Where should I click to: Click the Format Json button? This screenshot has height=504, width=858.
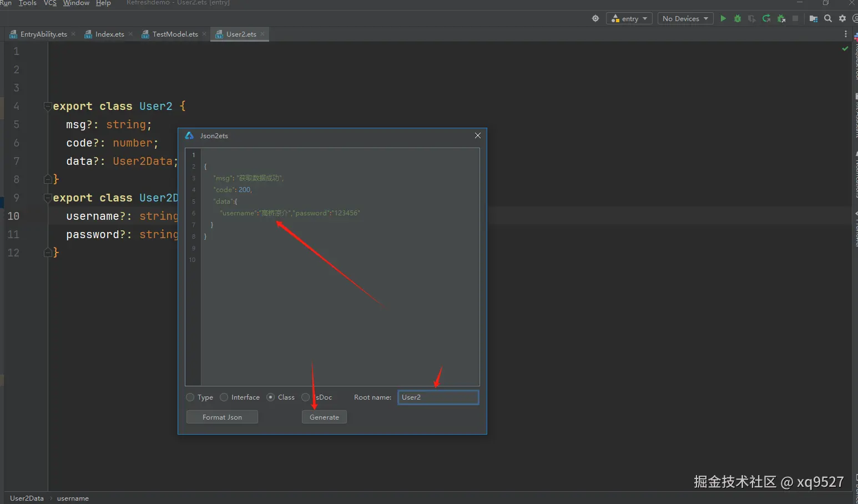click(x=222, y=417)
